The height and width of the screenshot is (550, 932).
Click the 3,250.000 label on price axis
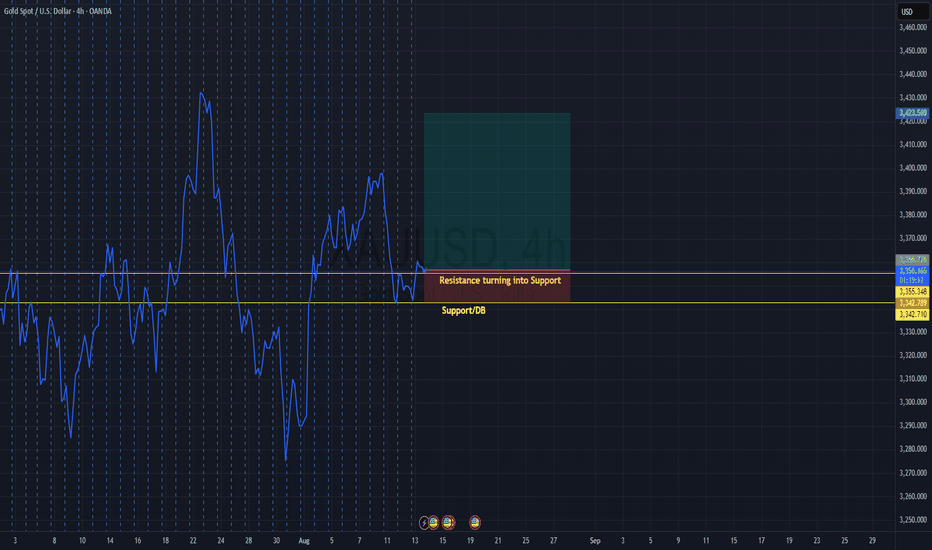pyautogui.click(x=913, y=520)
